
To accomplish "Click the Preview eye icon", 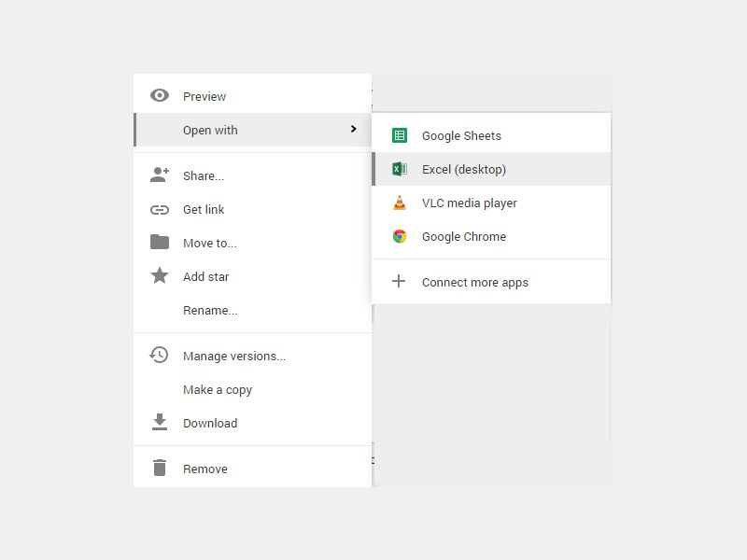I will 159,96.
